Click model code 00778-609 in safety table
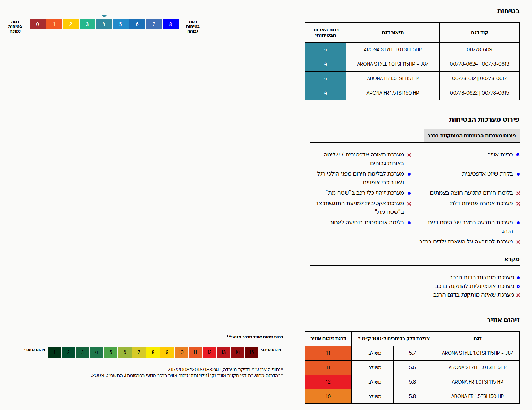The image size is (532, 410). [479, 49]
